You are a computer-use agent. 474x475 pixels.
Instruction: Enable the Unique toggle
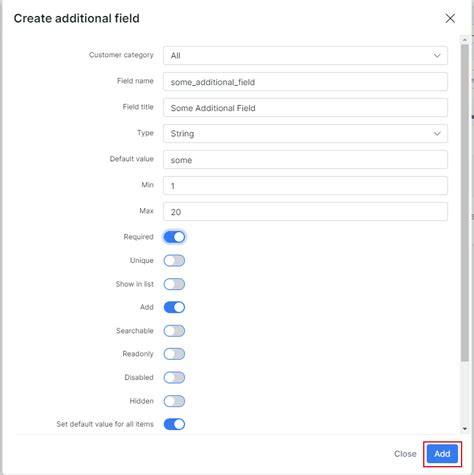pos(174,261)
